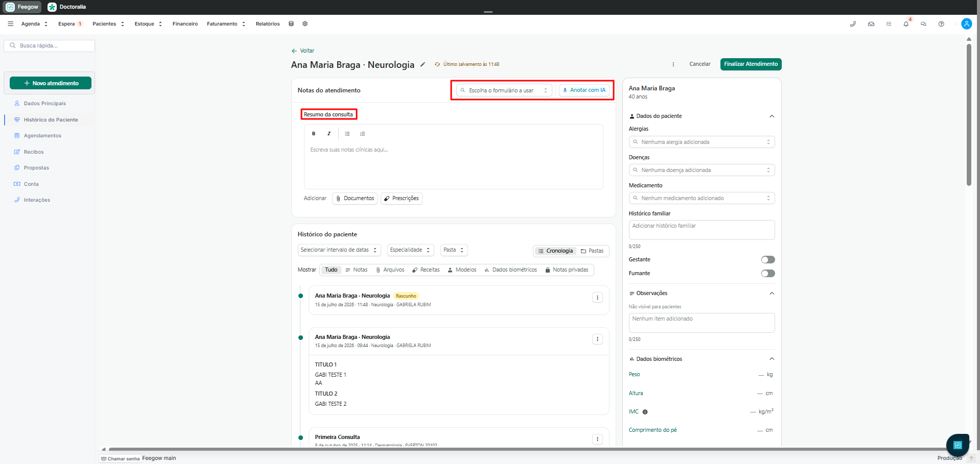Open the Agenda dropdown menu
This screenshot has height=464, width=980.
(34, 24)
